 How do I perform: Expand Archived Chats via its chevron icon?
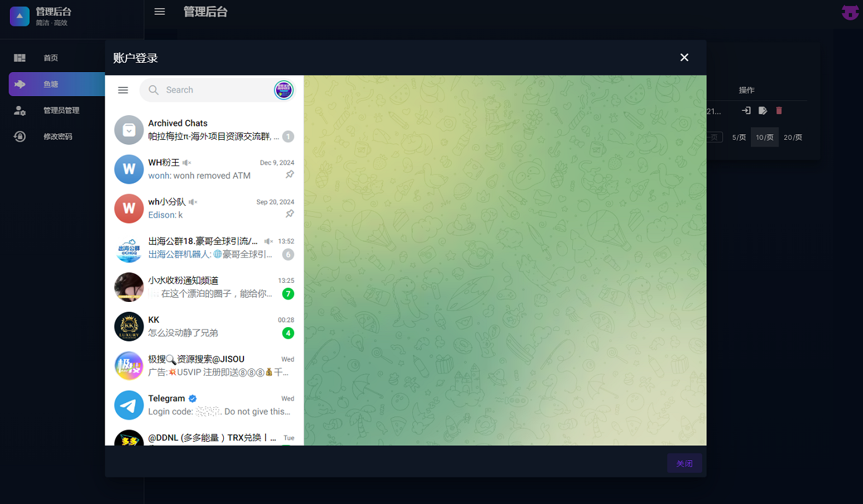[129, 130]
